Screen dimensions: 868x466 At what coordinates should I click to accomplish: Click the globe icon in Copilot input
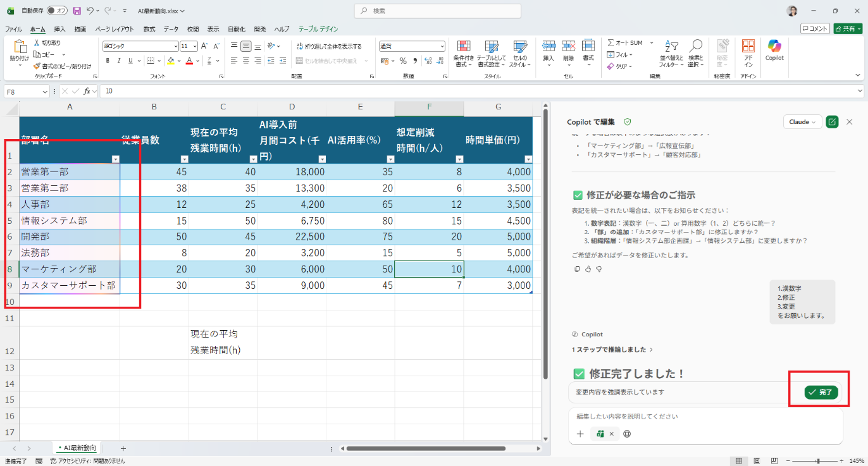click(x=627, y=434)
